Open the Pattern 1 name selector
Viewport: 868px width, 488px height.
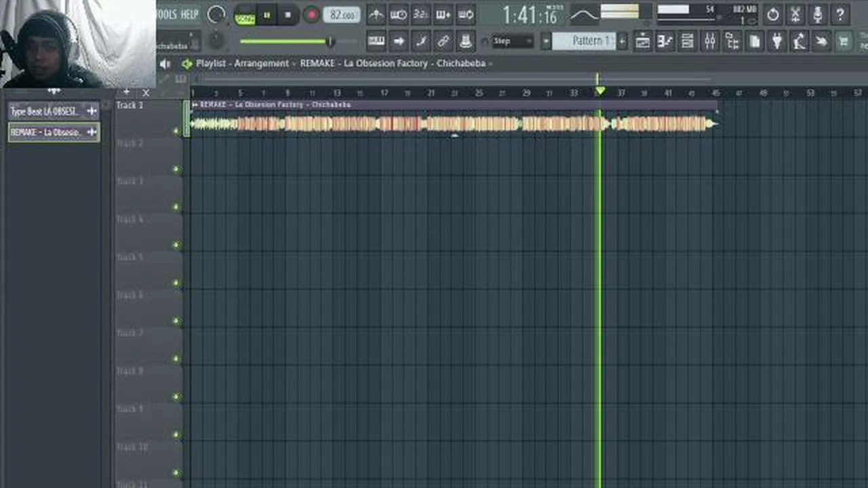coord(583,41)
